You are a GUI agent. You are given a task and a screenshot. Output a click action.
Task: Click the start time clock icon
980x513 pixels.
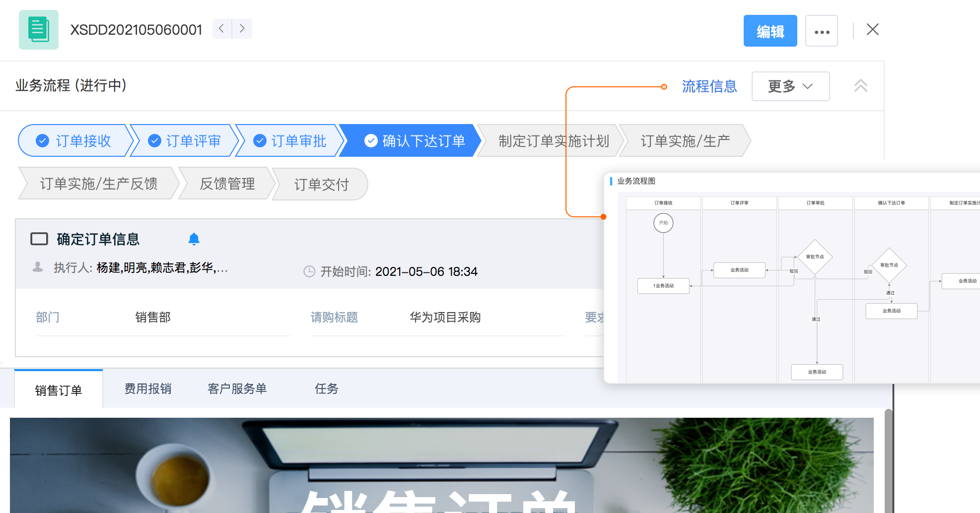pyautogui.click(x=309, y=271)
